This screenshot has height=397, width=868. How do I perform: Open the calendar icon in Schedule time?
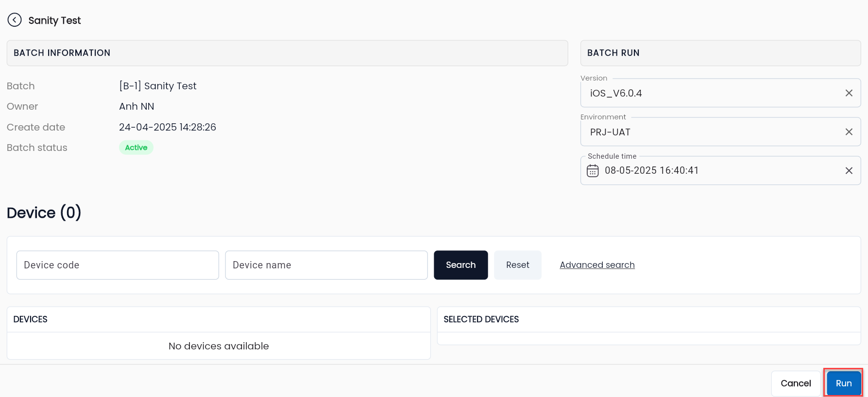[x=593, y=171]
